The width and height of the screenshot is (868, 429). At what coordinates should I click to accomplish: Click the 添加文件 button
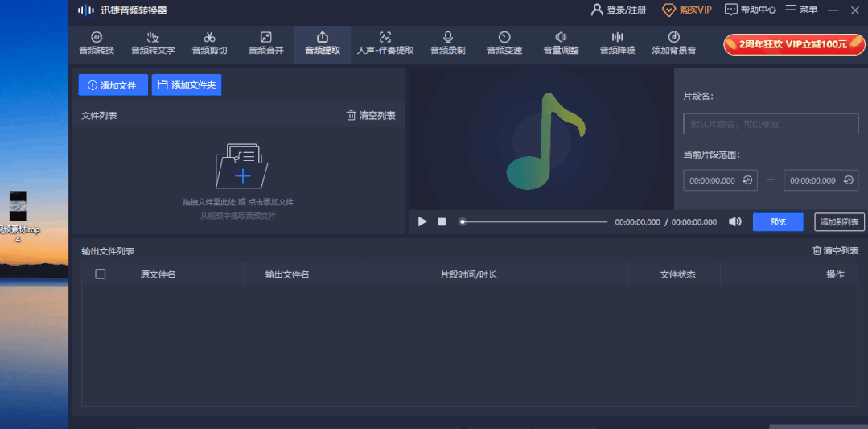click(113, 85)
